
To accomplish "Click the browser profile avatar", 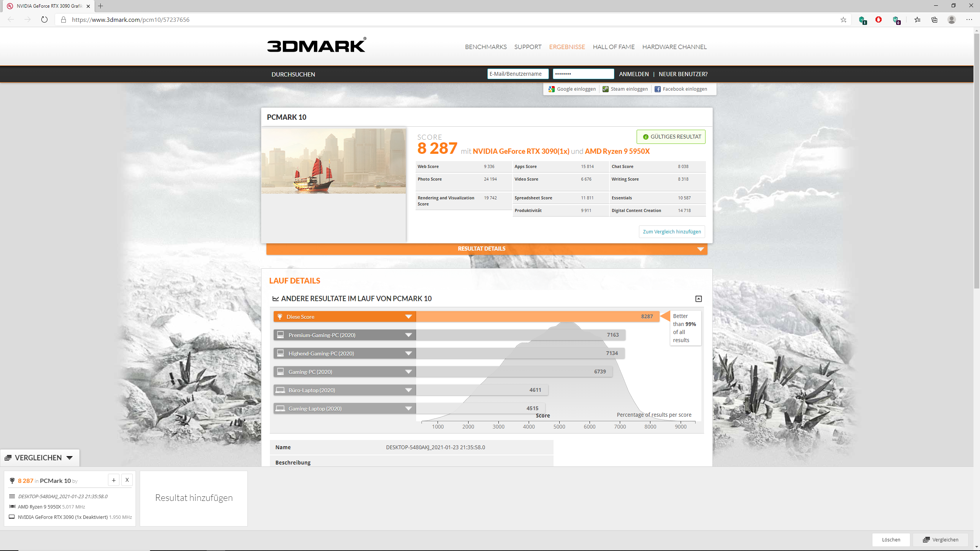I will (x=952, y=20).
